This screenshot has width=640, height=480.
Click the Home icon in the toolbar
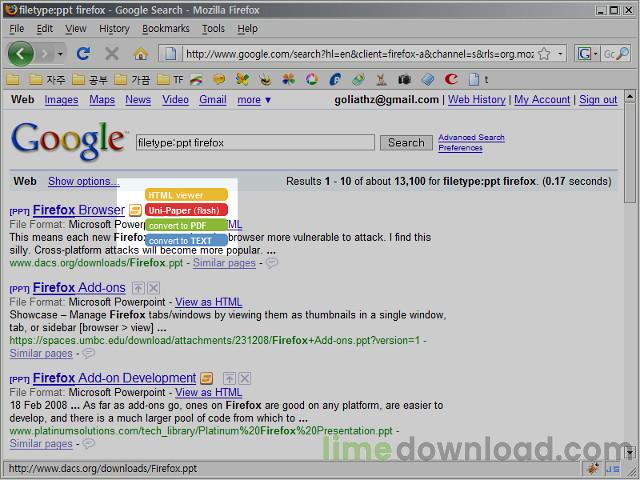(140, 53)
